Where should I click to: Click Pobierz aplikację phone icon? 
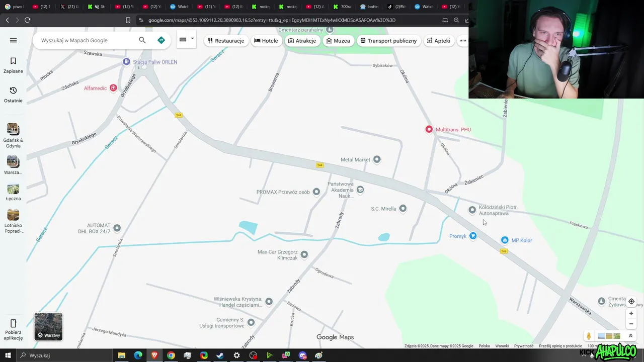pos(13,323)
